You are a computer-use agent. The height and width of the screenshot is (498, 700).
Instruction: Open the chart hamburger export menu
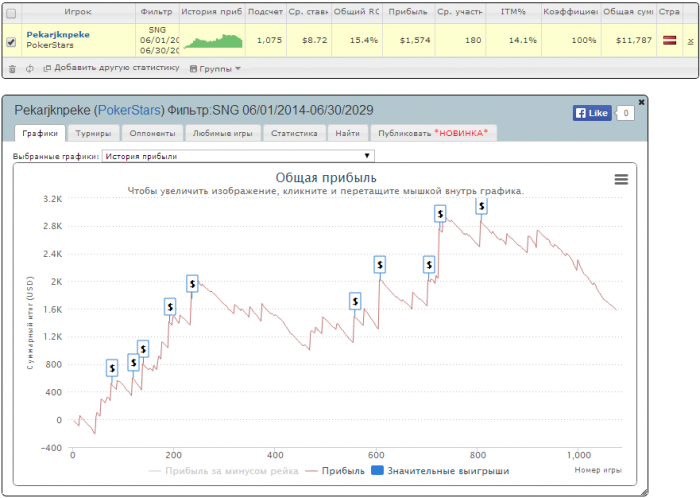pyautogui.click(x=621, y=179)
